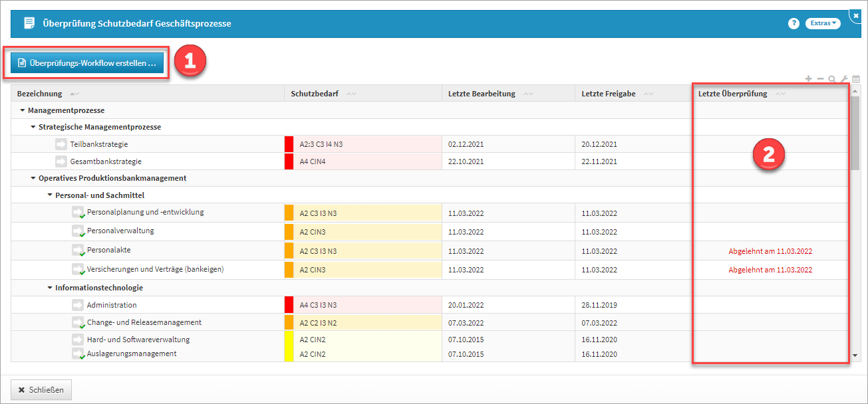The image size is (868, 404).
Task: Click red Schutzbedarf swatch for Teilbankstrategie
Action: coord(289,144)
